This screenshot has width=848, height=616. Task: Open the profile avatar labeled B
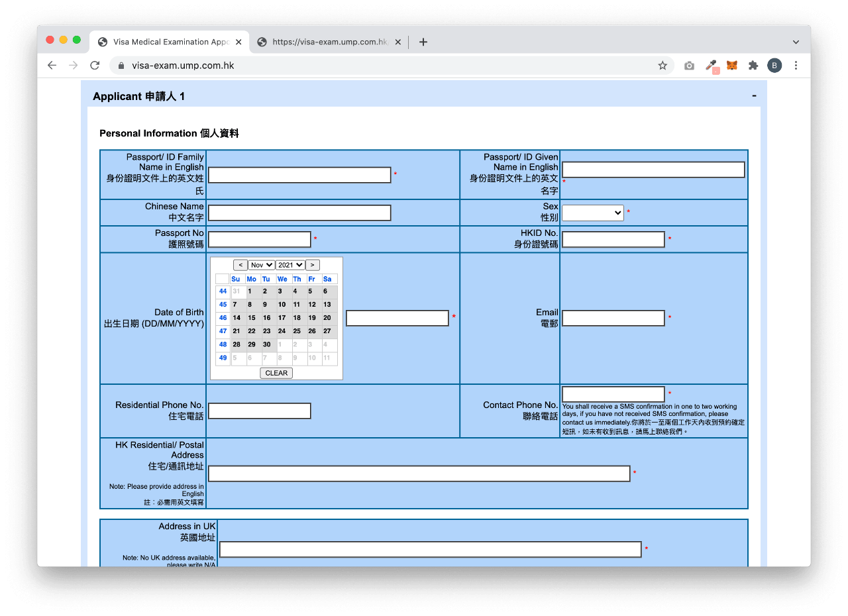point(774,66)
